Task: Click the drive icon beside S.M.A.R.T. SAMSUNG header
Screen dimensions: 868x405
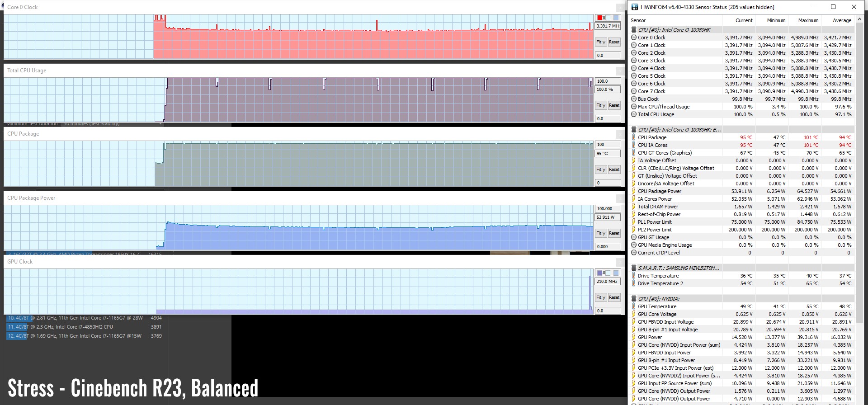Action: pyautogui.click(x=634, y=268)
